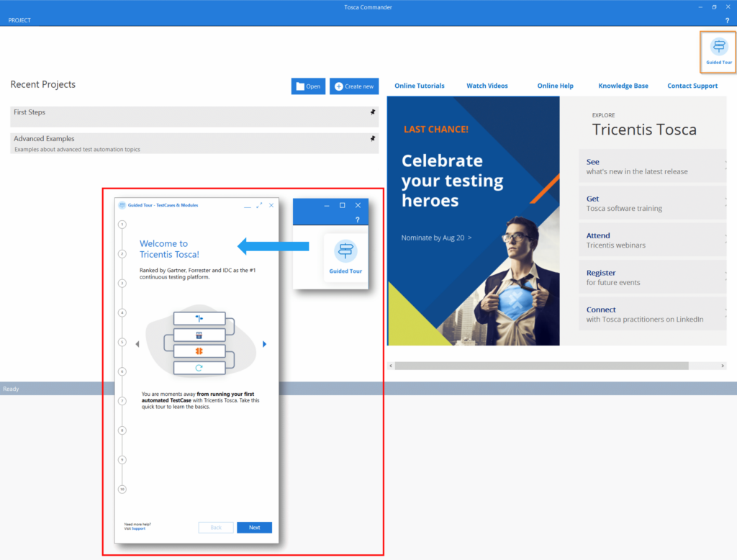
Task: Click the Celebrate your testing heroes banner
Action: click(473, 221)
